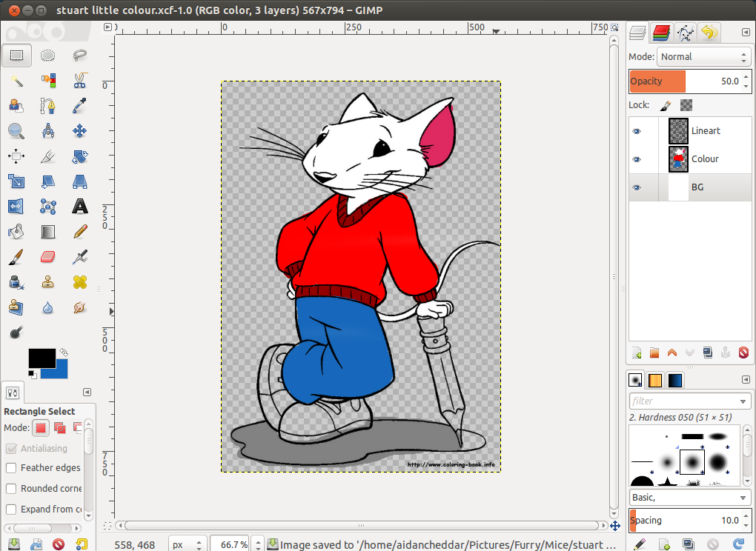Select the Free Select lasso tool
Image resolution: width=756 pixels, height=551 pixels.
point(79,56)
